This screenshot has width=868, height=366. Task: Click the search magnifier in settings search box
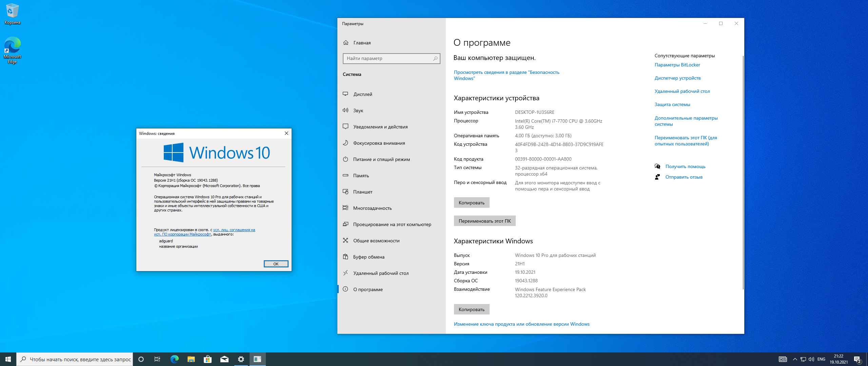435,59
